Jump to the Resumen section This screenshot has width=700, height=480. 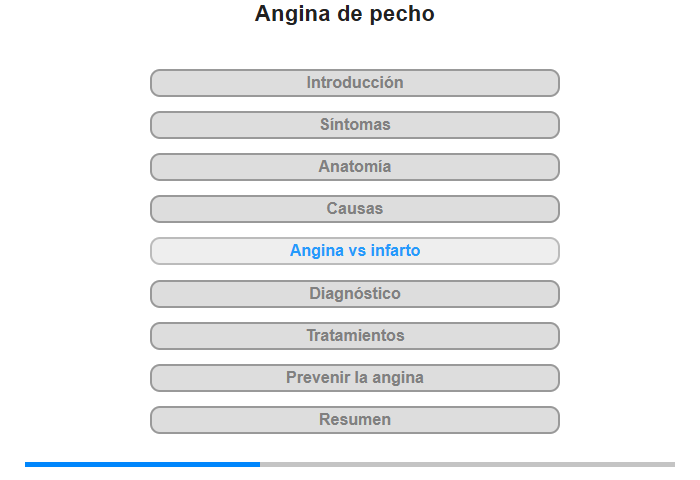tap(355, 420)
